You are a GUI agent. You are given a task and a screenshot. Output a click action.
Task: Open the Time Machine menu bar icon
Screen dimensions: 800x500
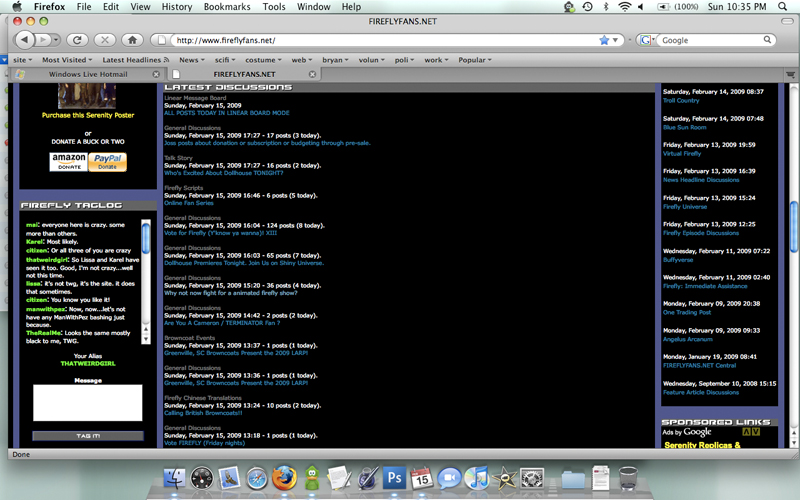coord(587,7)
